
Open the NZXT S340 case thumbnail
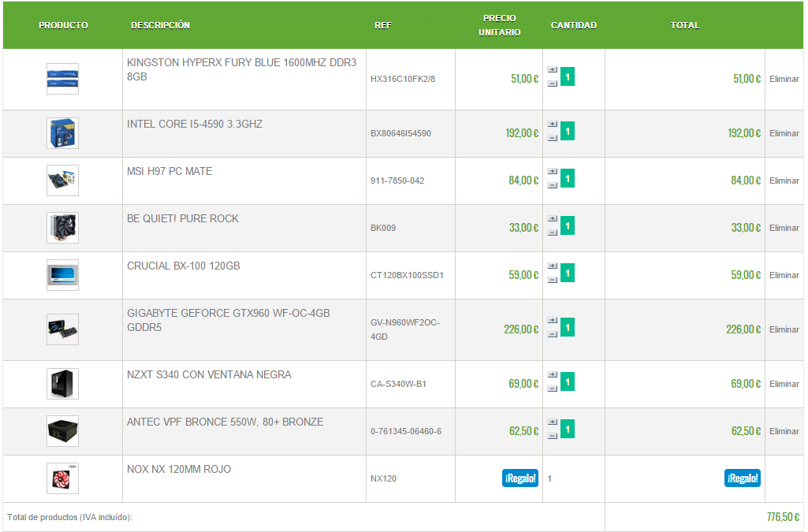tap(62, 384)
